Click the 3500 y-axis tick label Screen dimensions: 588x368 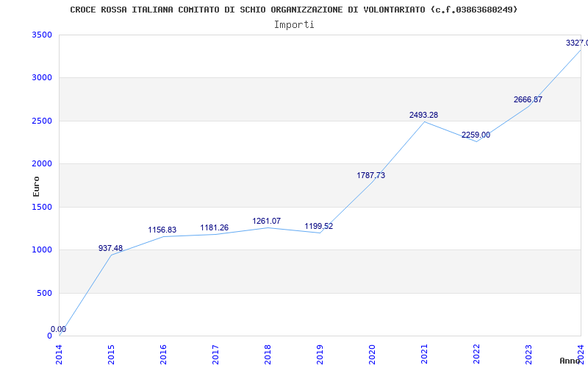click(x=42, y=35)
